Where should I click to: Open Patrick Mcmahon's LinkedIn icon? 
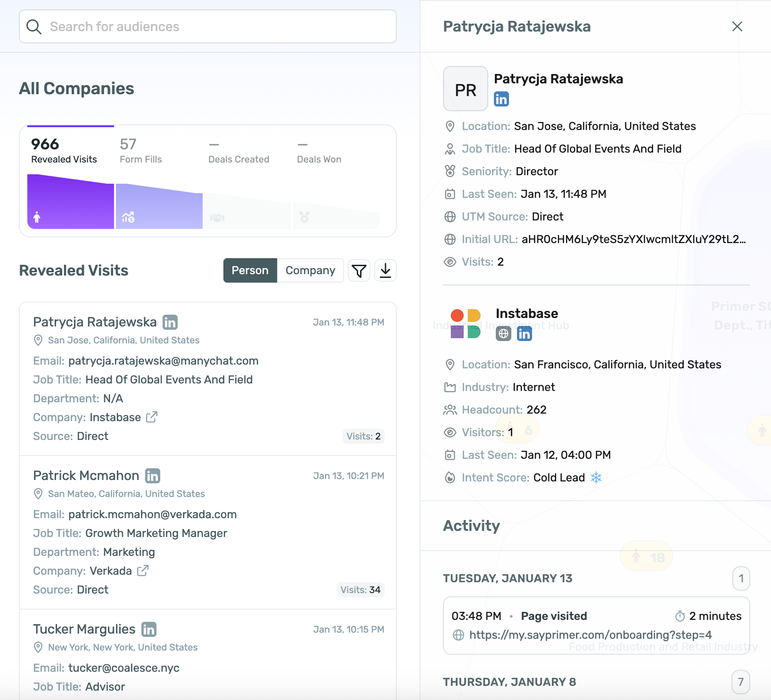point(153,476)
